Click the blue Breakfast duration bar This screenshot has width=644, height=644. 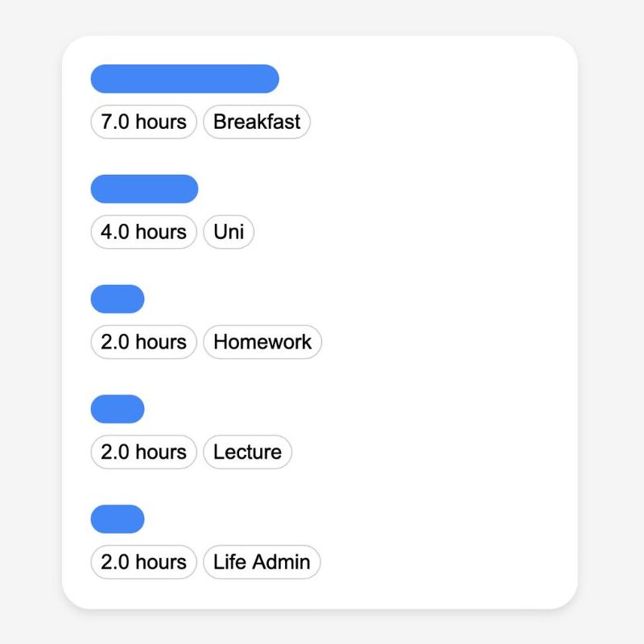click(x=185, y=79)
